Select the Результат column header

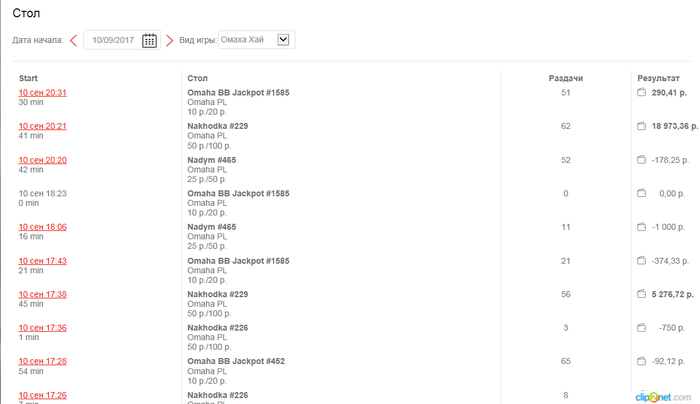click(x=658, y=78)
